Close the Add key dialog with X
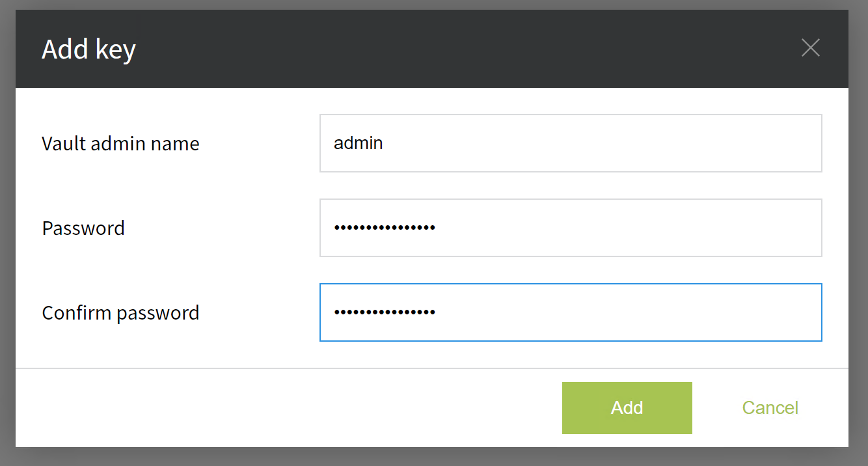The width and height of the screenshot is (868, 466). click(810, 48)
